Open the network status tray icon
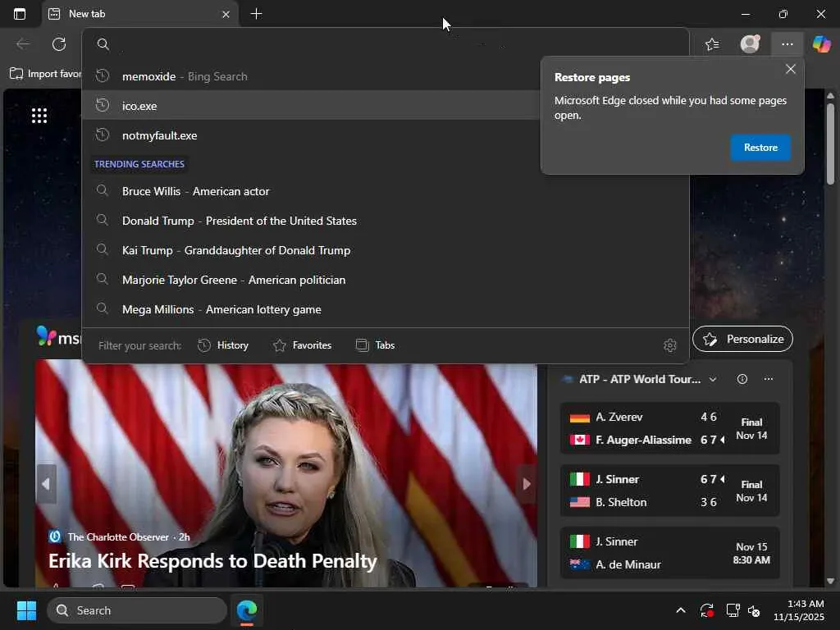This screenshot has width=840, height=630. click(x=733, y=610)
